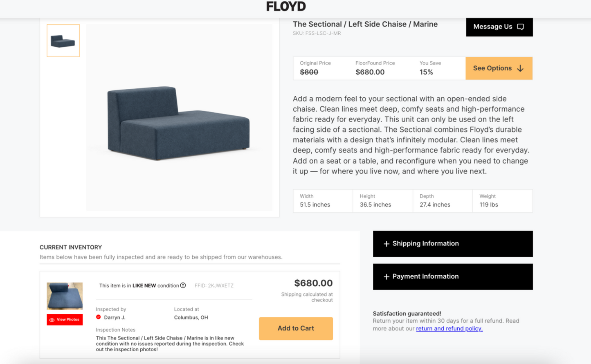Click the FFID 2KJWXETZ label
Screen dimensions: 591x364
[214, 285]
